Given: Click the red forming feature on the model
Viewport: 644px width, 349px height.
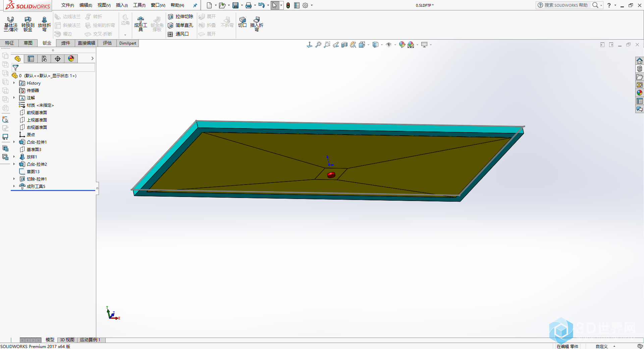Looking at the screenshot, I should pos(331,175).
